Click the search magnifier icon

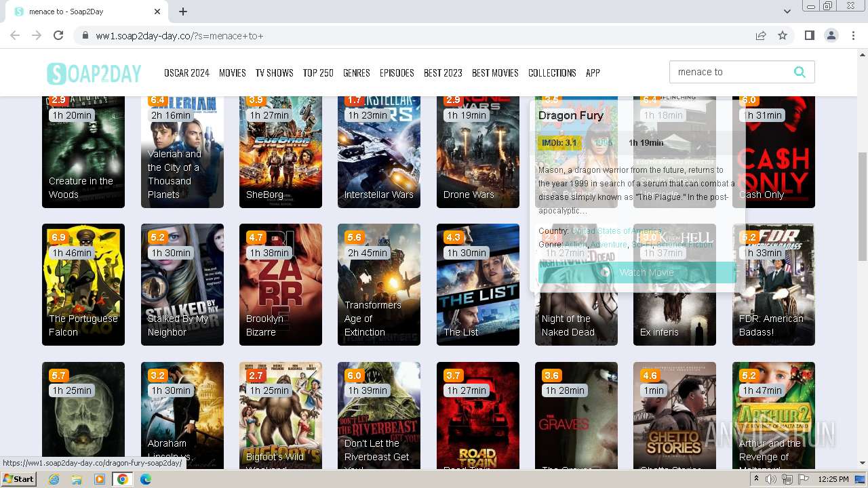tap(800, 72)
